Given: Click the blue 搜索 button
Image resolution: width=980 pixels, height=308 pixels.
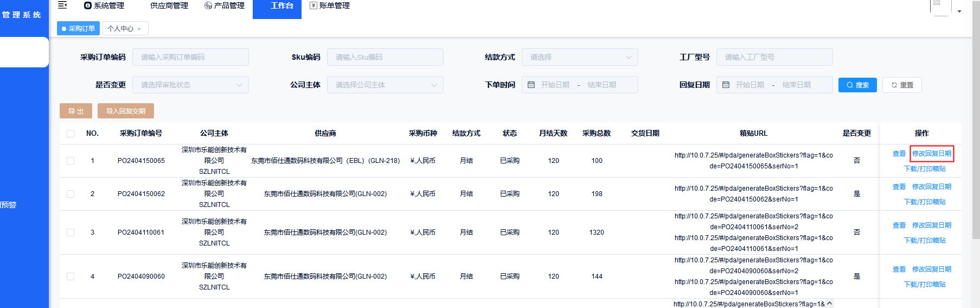Looking at the screenshot, I should click(857, 85).
